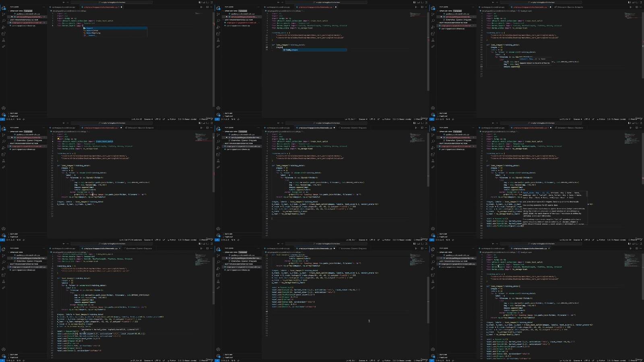Open Accounts icon in the top-middle frame

(218, 108)
